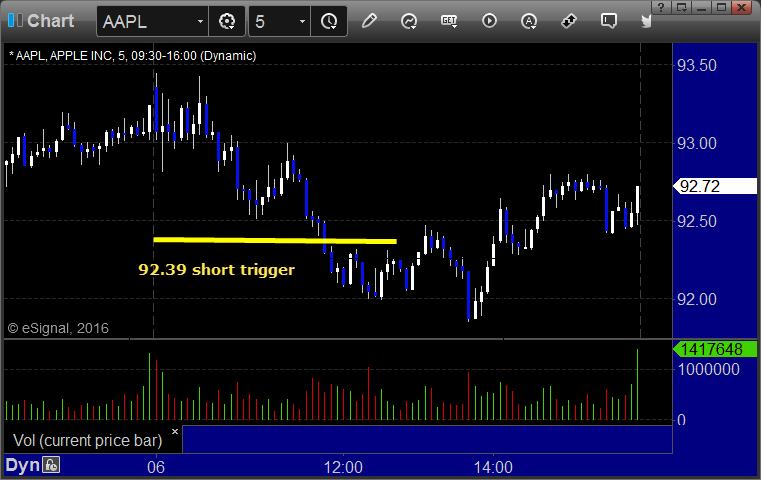This screenshot has width=761, height=480.
Task: Click the chart header AAPL, APPLE INC text
Action: (x=132, y=56)
